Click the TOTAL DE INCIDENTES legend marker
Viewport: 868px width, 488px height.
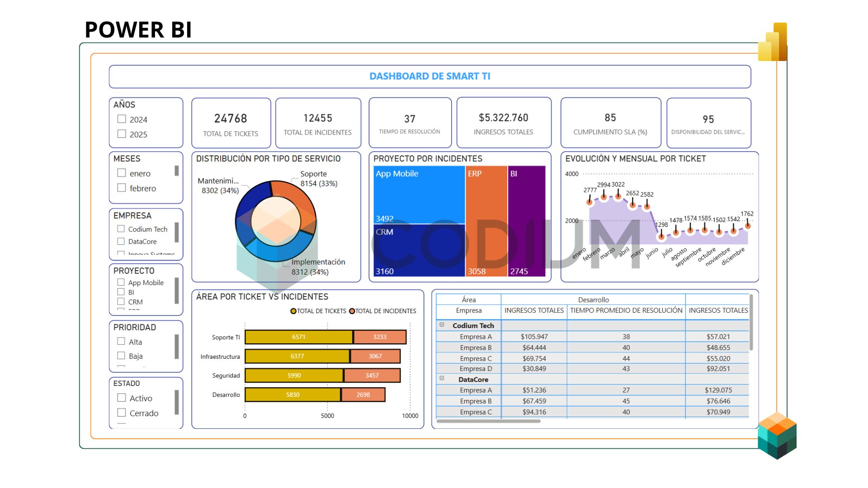tap(352, 311)
